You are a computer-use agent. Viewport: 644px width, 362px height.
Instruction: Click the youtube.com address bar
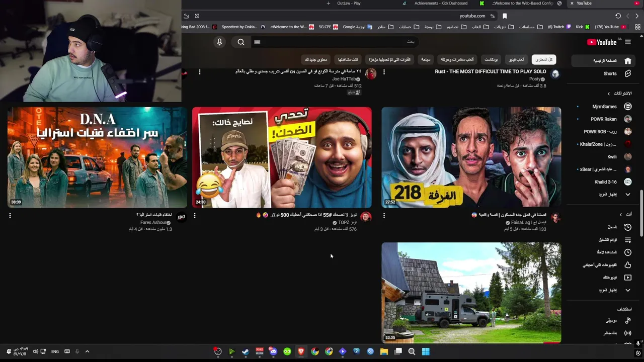472,16
